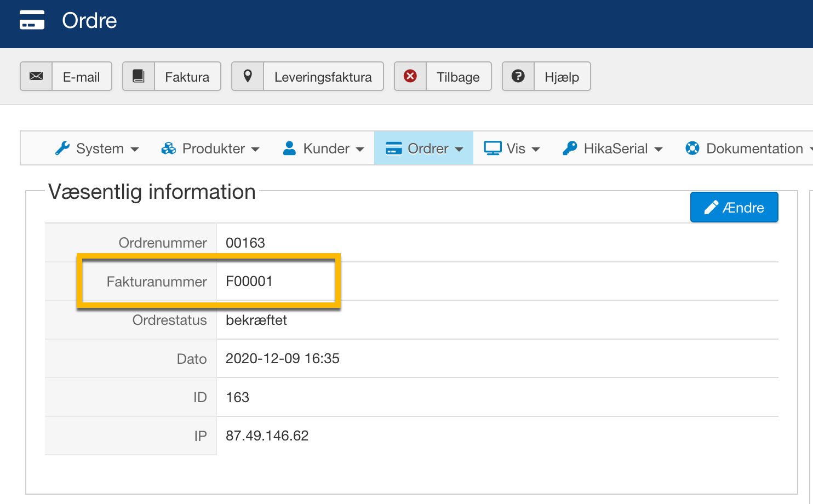Open the Produkter menu
Image resolution: width=813 pixels, height=504 pixels.
210,148
